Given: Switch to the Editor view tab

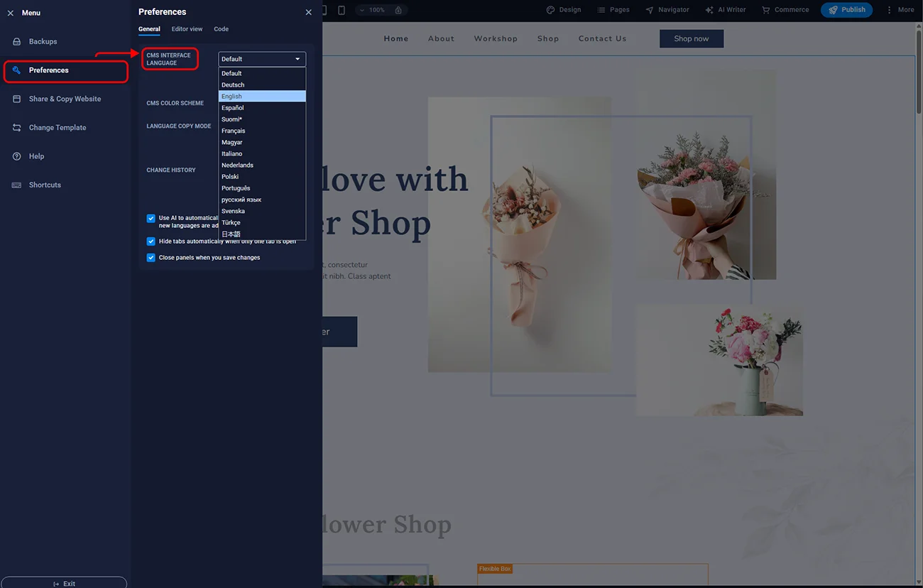Looking at the screenshot, I should 187,29.
